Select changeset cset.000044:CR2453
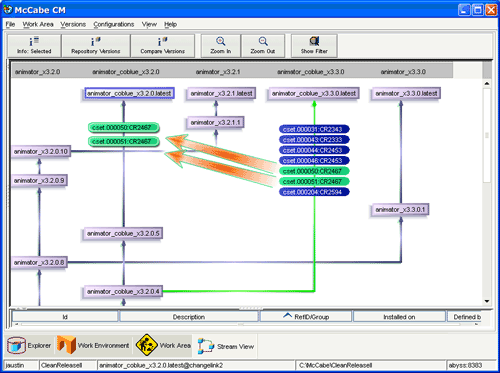This screenshot has width=500, height=373. (x=314, y=150)
